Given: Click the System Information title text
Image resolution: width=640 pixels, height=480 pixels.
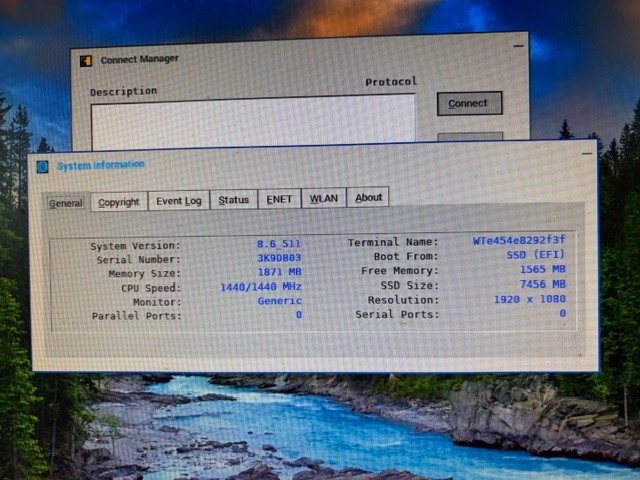Looking at the screenshot, I should click(100, 165).
